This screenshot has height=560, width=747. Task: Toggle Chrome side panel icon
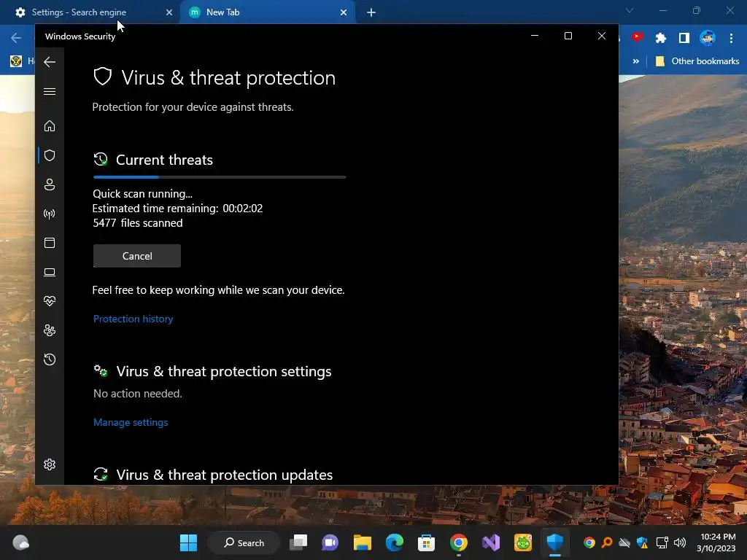(684, 38)
